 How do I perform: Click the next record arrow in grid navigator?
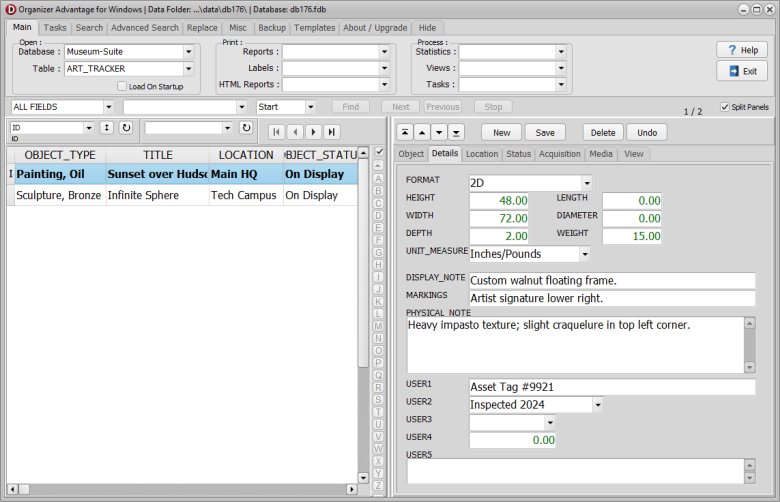(313, 131)
